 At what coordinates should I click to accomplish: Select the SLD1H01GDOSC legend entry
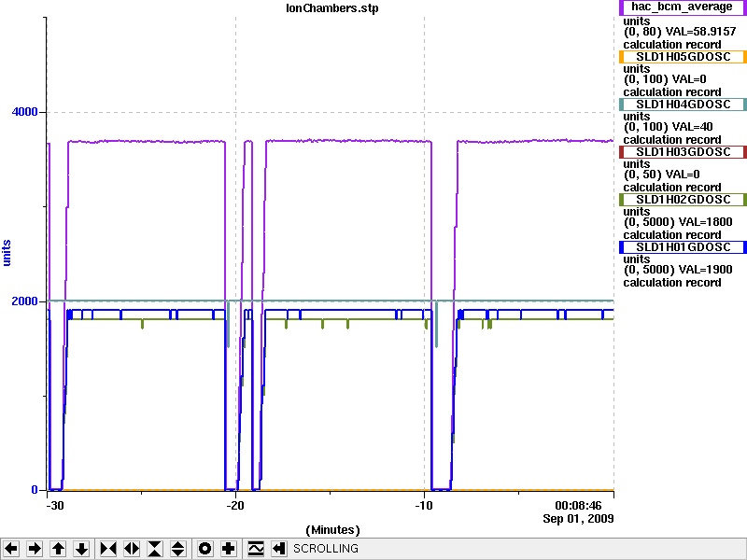683,247
